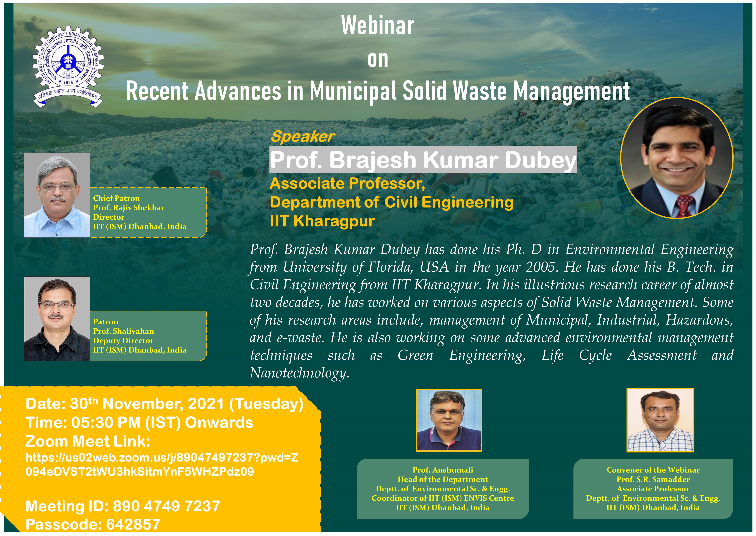Click Prof. Anshumali's photo

tap(449, 420)
